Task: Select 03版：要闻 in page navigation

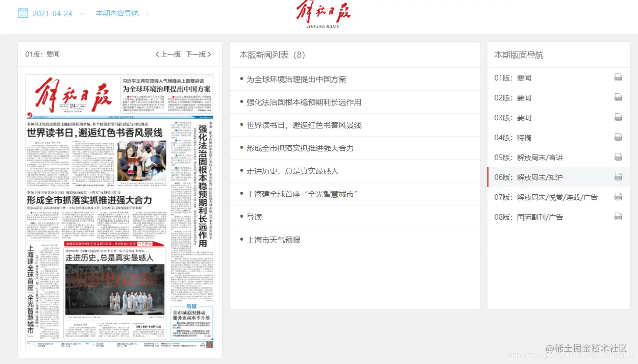Action: [x=513, y=118]
